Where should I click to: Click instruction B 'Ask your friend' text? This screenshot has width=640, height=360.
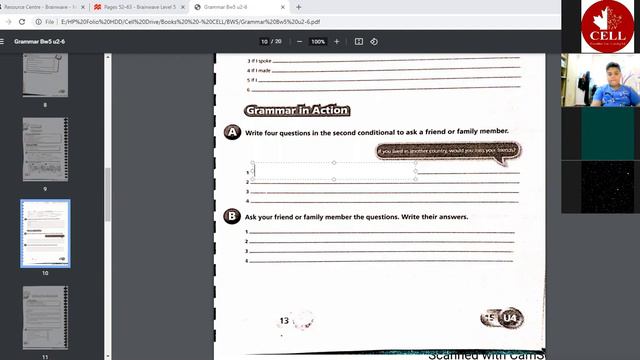pos(356,217)
